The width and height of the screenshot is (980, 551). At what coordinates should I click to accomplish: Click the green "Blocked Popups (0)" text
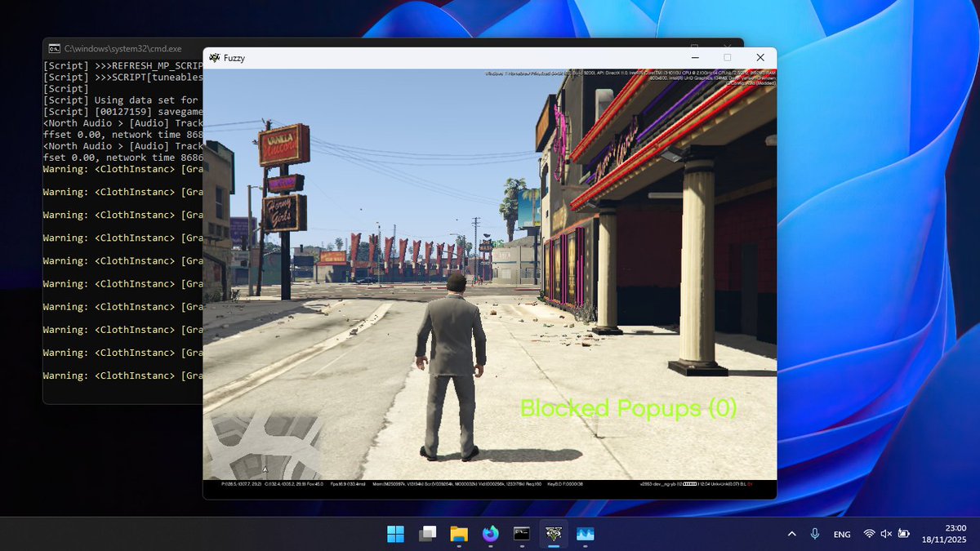pyautogui.click(x=628, y=407)
